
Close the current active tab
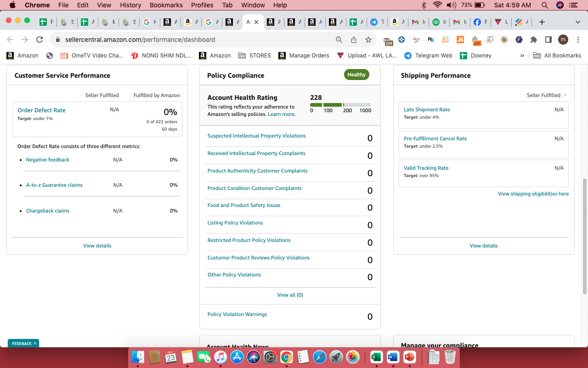coord(256,22)
